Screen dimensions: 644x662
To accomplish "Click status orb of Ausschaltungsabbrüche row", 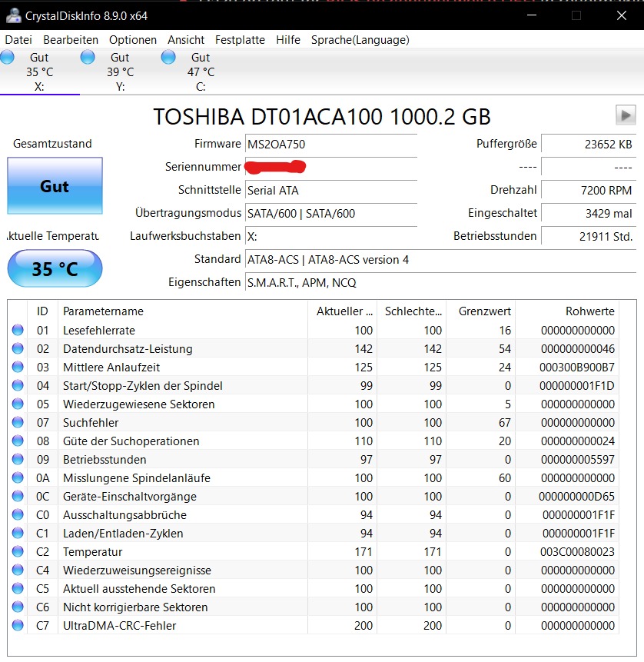I will pyautogui.click(x=18, y=514).
